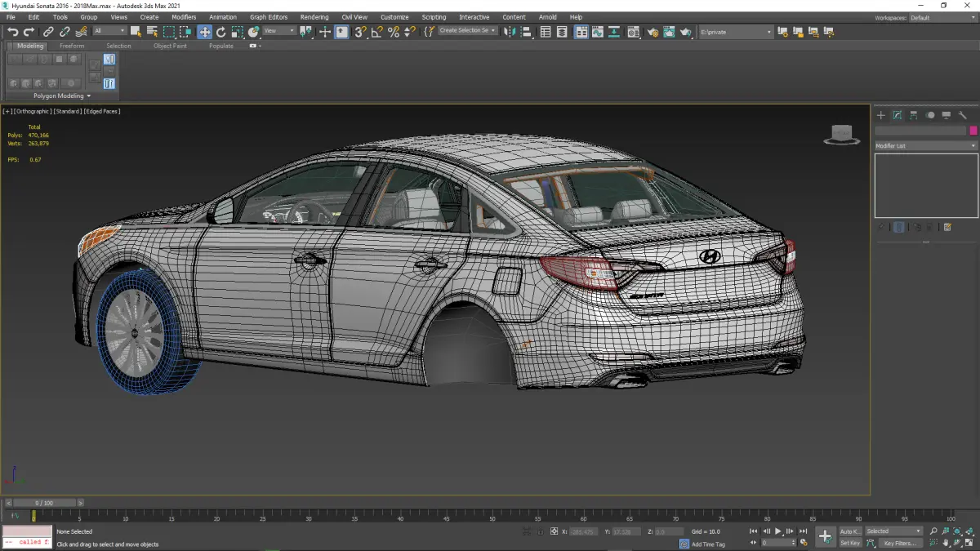Image resolution: width=980 pixels, height=551 pixels.
Task: Click the Play Animation button
Action: [777, 531]
